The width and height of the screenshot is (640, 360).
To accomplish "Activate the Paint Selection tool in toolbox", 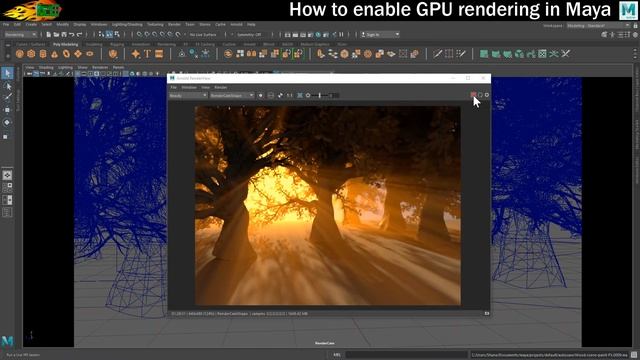I will coord(7,98).
